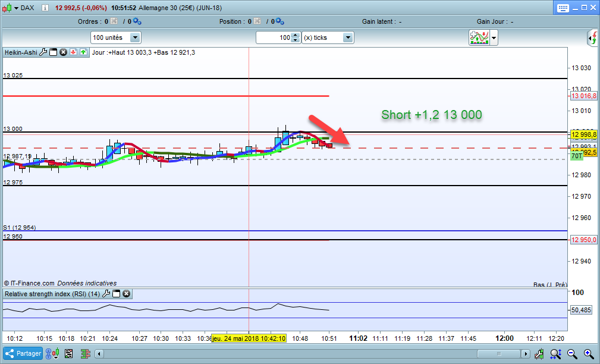Open order settings gears next to Ordres
Screen dimensions: 600x364
tap(137, 21)
